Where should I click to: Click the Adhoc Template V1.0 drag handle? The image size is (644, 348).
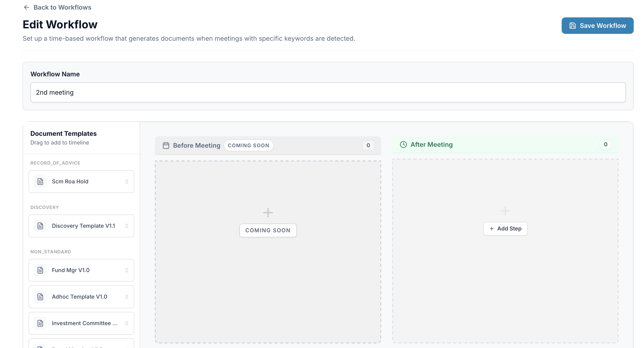point(126,297)
